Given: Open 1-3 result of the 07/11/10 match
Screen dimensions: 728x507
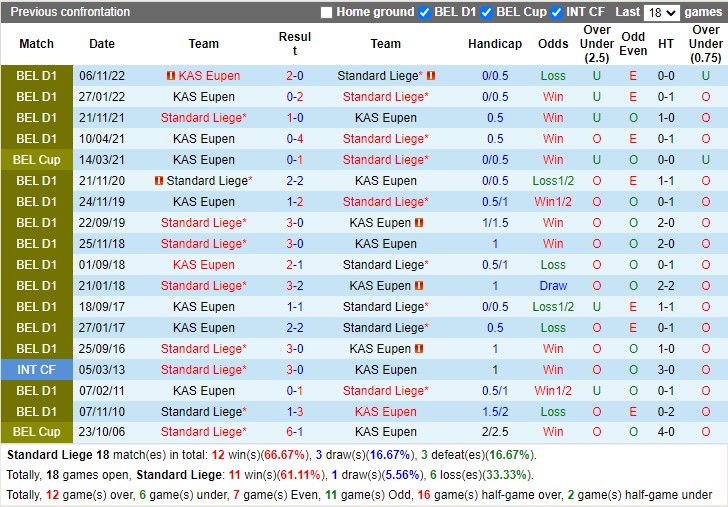Looking at the screenshot, I should point(295,412).
